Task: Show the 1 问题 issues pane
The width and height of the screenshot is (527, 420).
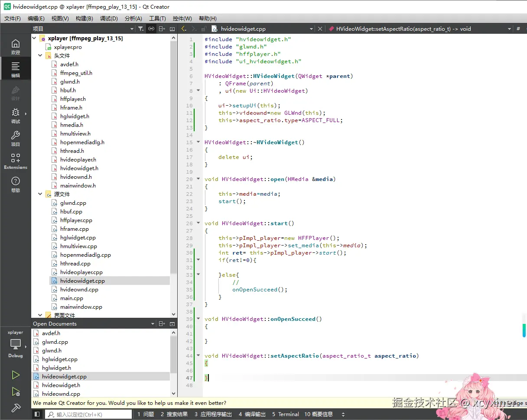Action: click(x=146, y=414)
